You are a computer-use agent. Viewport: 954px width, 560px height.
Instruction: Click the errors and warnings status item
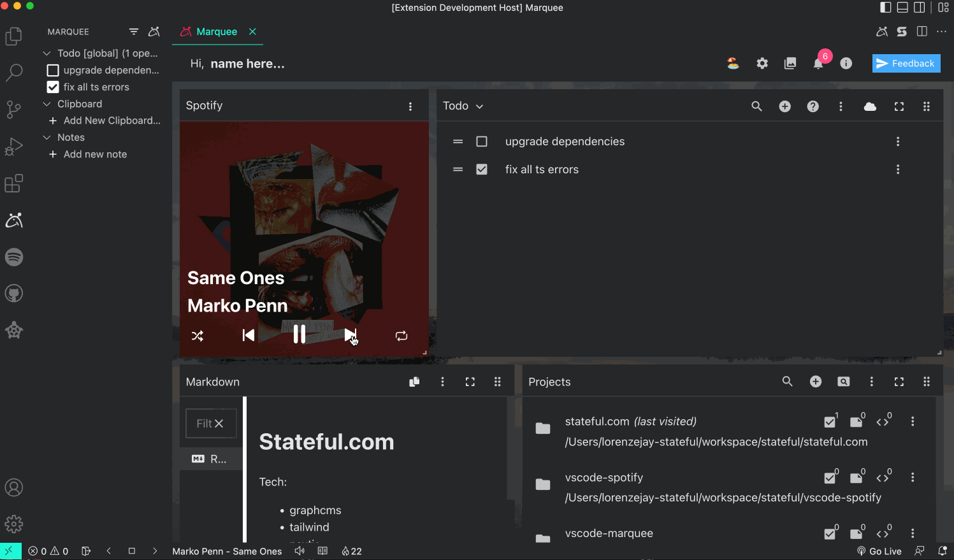48,551
